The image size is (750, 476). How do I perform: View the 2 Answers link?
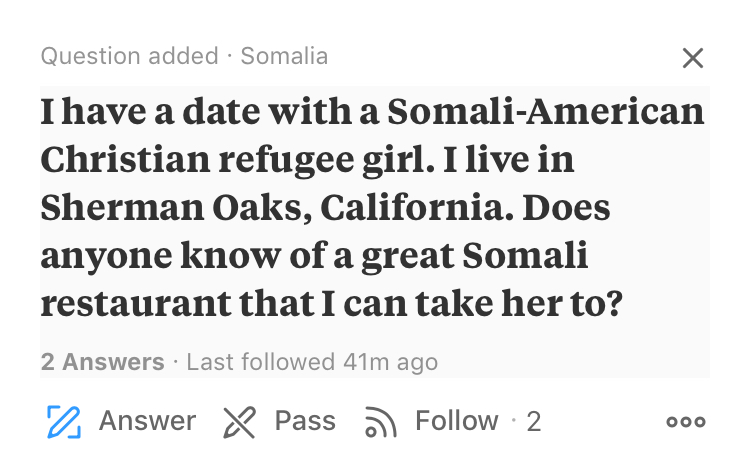102,361
